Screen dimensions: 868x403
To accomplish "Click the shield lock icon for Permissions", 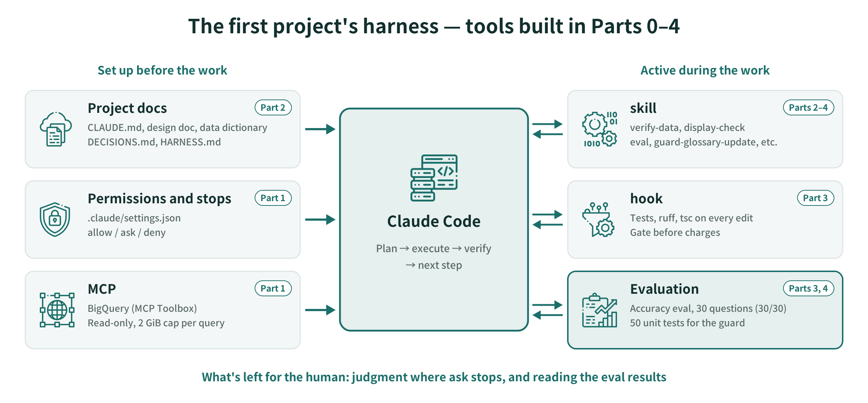I will [x=55, y=220].
